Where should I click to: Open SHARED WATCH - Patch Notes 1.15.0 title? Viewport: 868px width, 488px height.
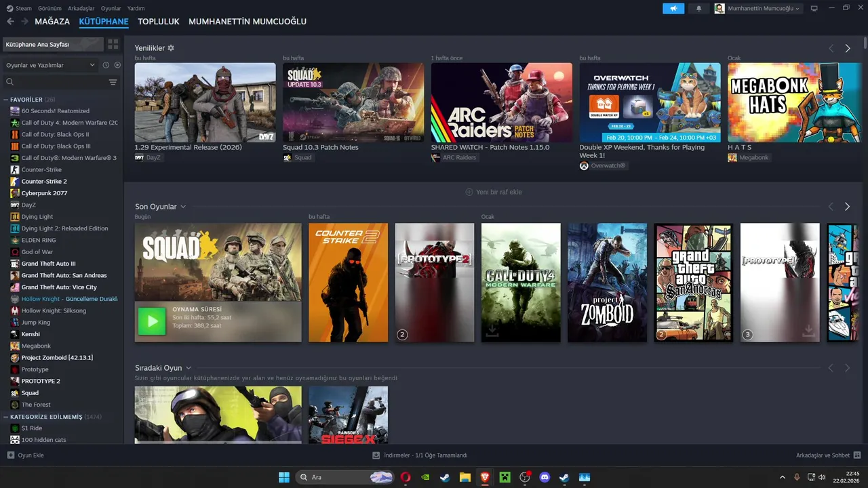click(490, 147)
